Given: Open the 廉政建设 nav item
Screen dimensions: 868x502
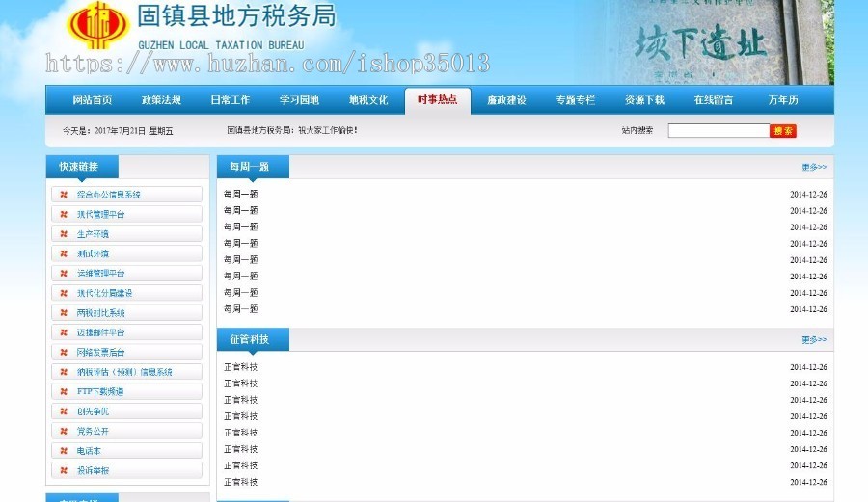Looking at the screenshot, I should 506,100.
